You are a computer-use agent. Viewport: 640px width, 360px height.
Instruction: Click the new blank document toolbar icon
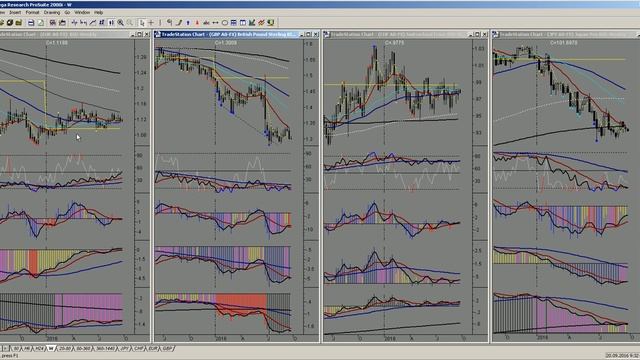pos(40,22)
